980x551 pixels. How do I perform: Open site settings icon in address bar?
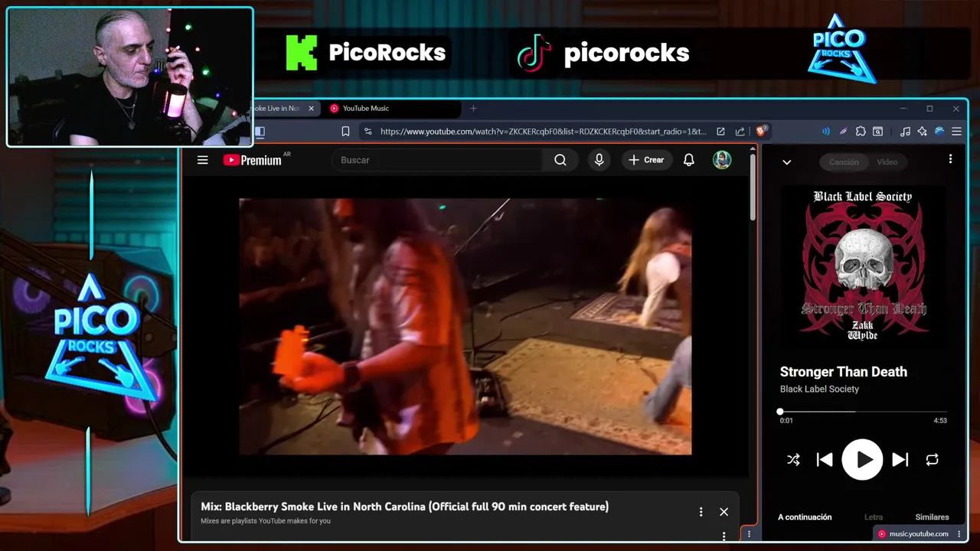click(368, 132)
